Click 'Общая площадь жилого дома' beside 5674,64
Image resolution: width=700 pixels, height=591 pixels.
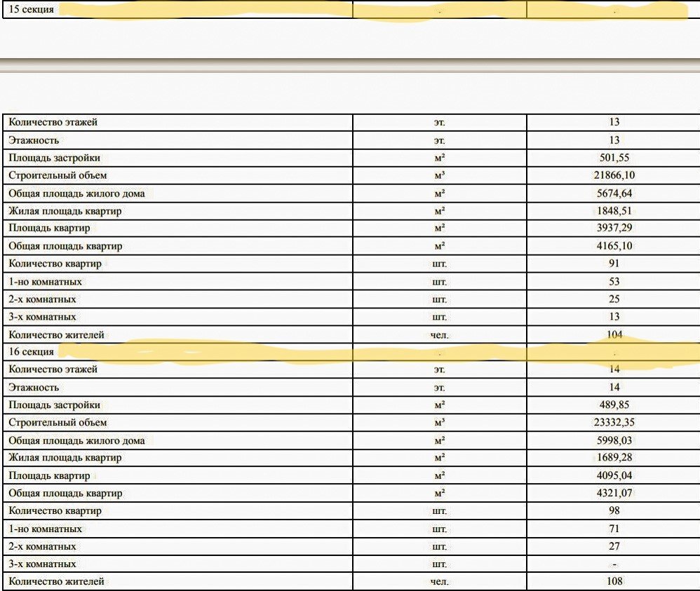(x=76, y=193)
